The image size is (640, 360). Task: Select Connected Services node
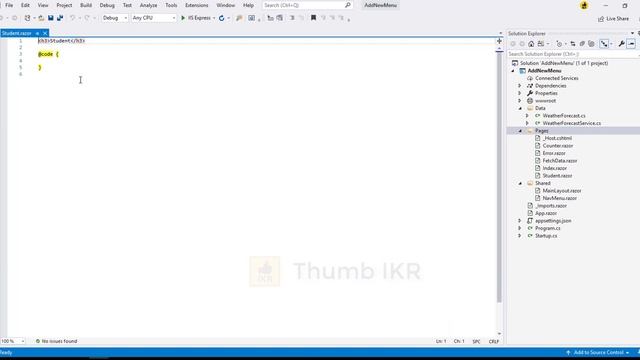click(556, 78)
